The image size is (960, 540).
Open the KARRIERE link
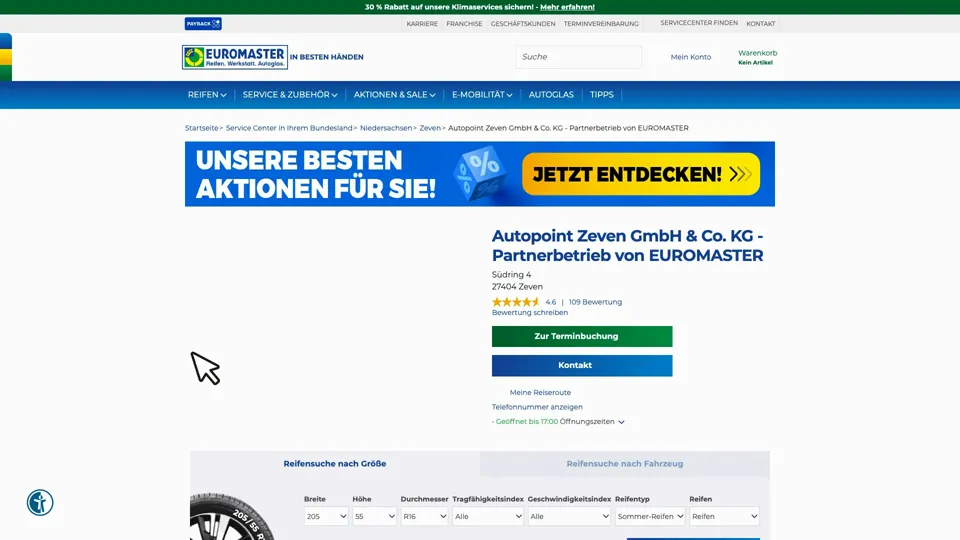[422, 24]
